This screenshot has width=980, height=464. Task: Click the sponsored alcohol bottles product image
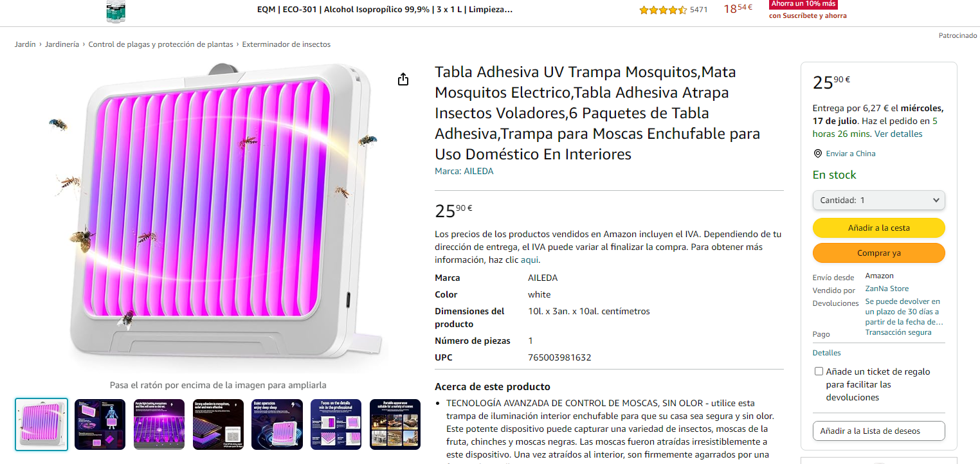point(116,11)
